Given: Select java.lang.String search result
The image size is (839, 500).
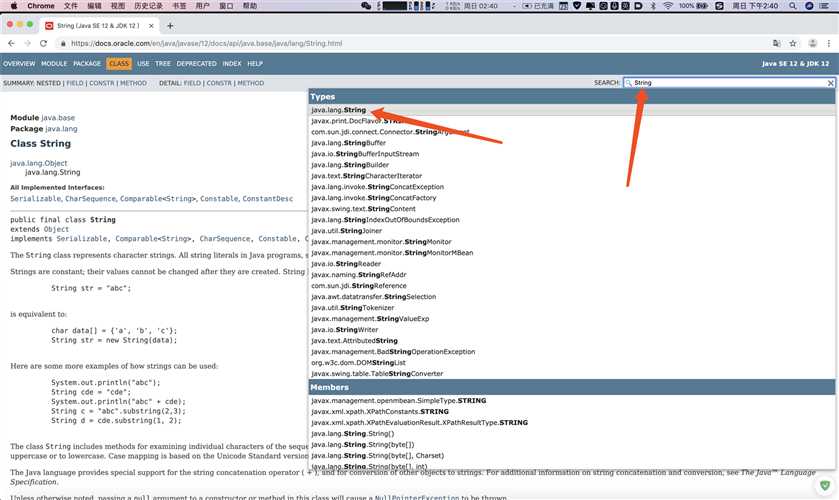Looking at the screenshot, I should [x=572, y=110].
